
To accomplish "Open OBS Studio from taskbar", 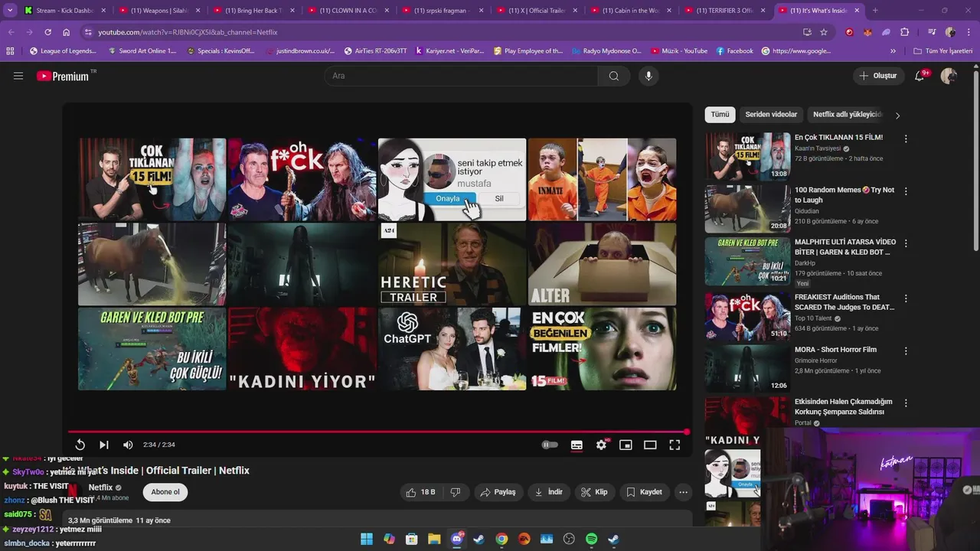I will click(x=569, y=540).
